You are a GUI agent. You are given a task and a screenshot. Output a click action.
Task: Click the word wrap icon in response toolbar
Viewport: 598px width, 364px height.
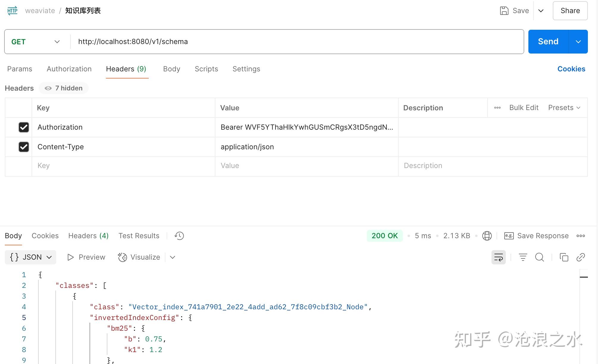[498, 257]
